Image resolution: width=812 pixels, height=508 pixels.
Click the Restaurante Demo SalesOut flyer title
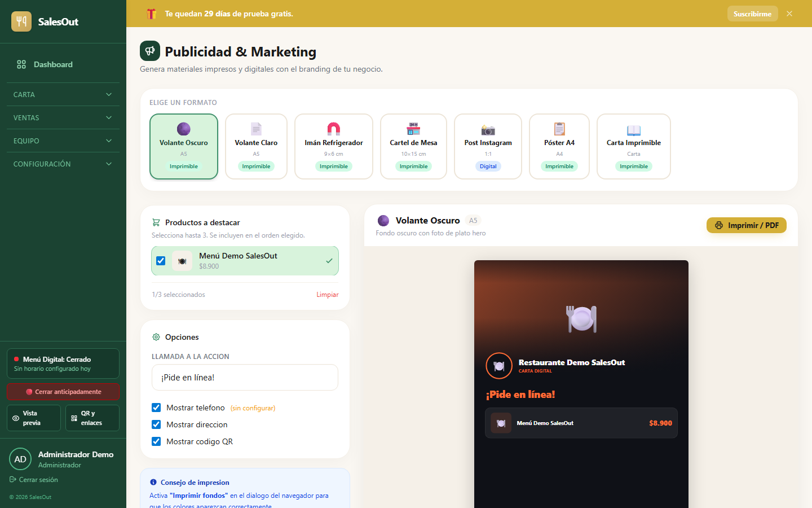(572, 362)
